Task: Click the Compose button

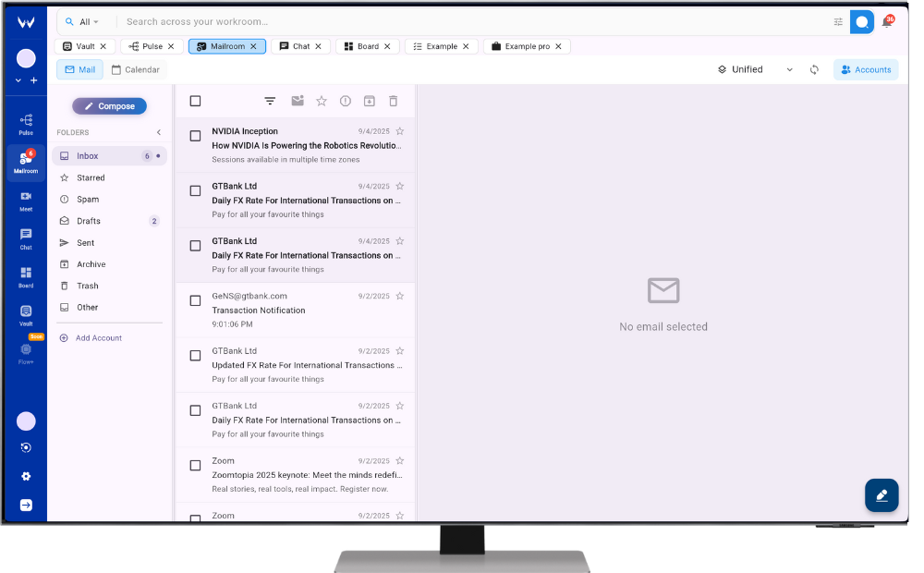Action: [x=109, y=106]
